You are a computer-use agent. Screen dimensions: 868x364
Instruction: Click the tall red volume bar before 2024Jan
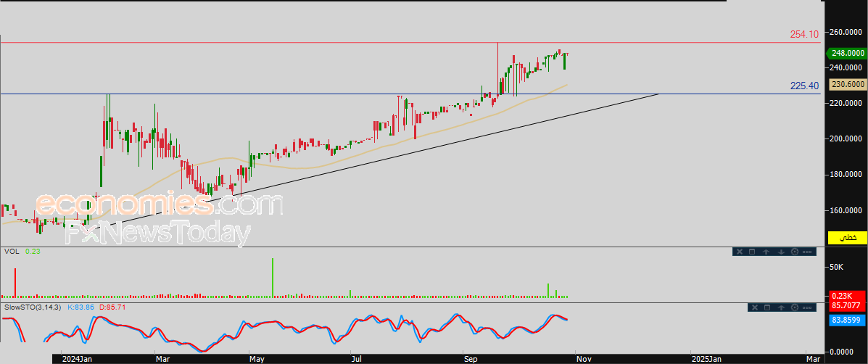click(x=15, y=284)
